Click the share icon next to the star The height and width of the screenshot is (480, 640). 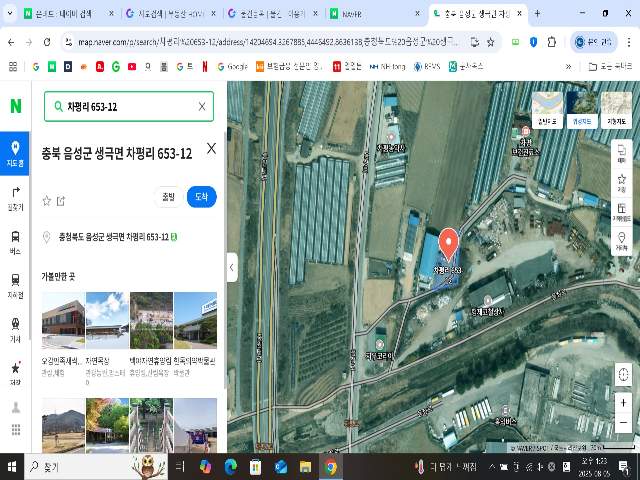coord(61,200)
